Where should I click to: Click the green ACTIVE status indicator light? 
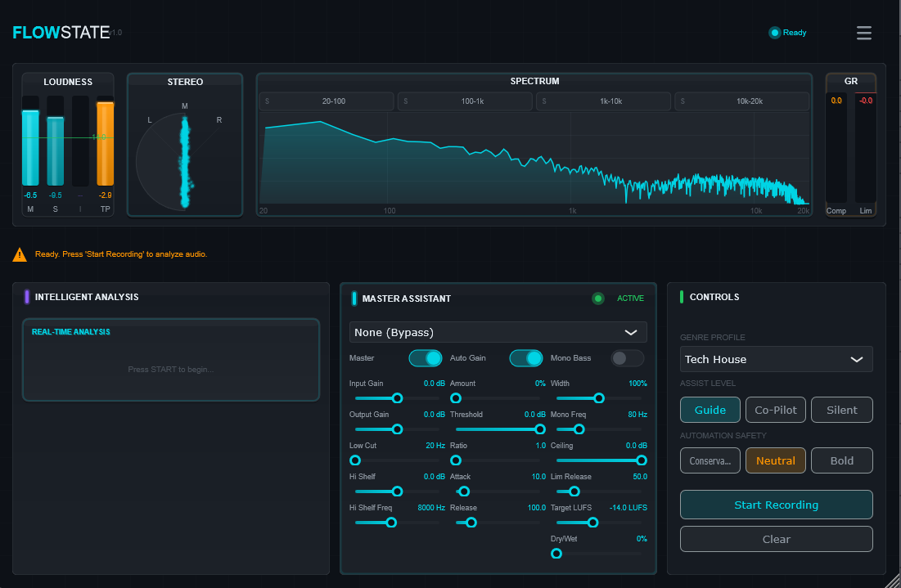tap(598, 298)
